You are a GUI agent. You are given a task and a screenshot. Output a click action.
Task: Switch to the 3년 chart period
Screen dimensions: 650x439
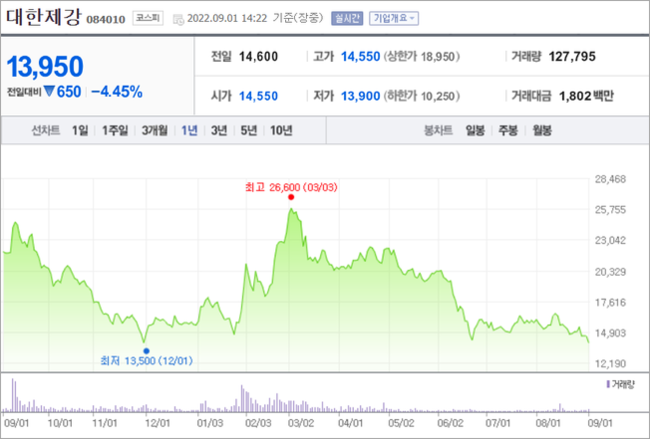coord(219,131)
